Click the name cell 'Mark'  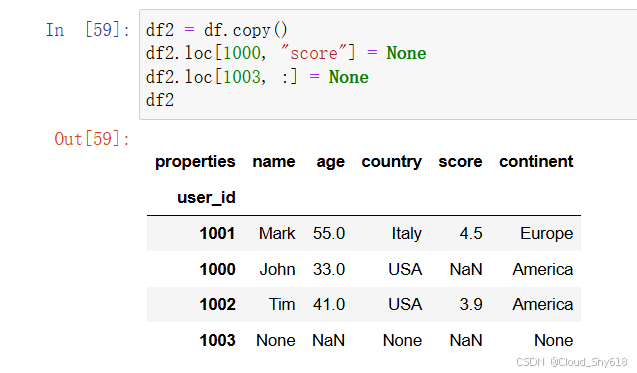277,234
